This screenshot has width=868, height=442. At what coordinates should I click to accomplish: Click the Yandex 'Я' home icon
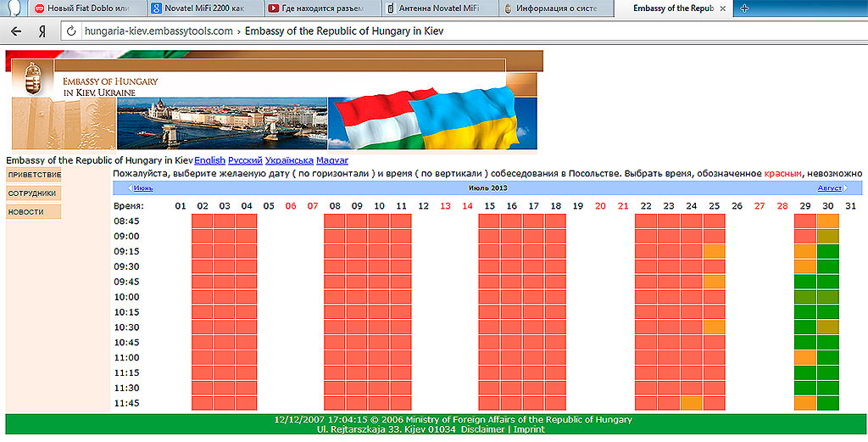pyautogui.click(x=42, y=31)
